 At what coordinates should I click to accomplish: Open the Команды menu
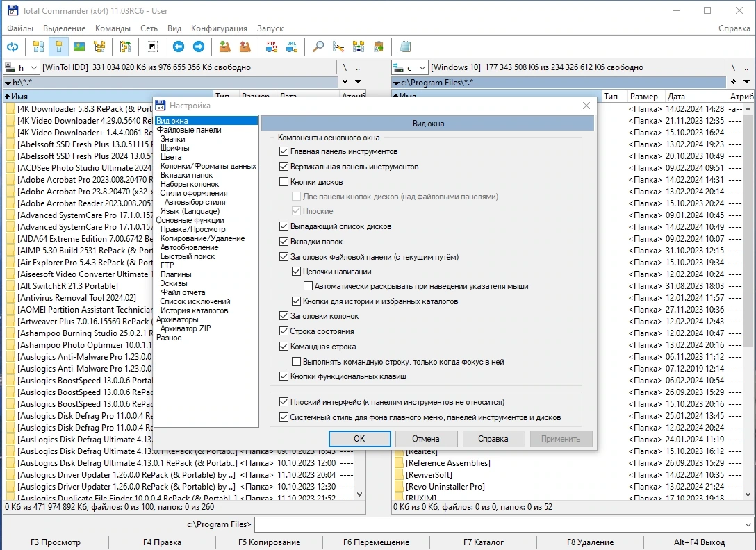[113, 28]
